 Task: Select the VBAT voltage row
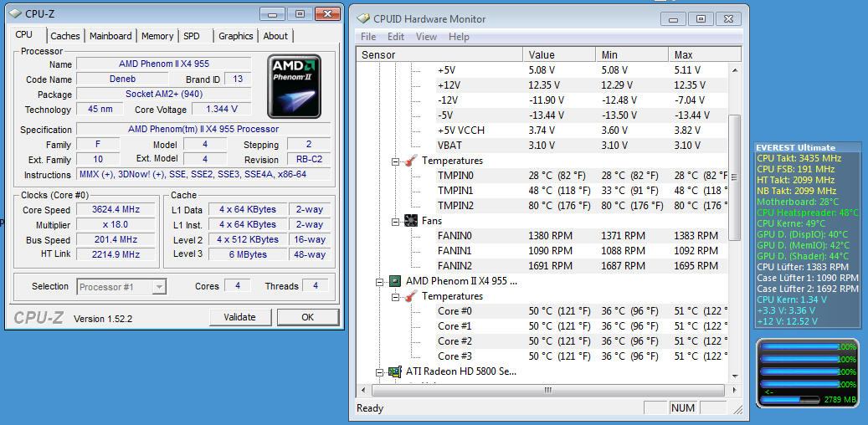coord(583,146)
